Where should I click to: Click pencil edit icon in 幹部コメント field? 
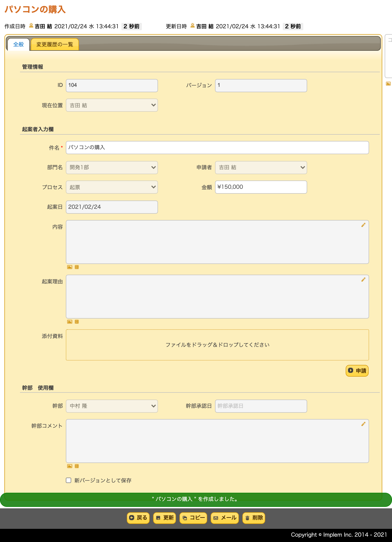point(363,424)
